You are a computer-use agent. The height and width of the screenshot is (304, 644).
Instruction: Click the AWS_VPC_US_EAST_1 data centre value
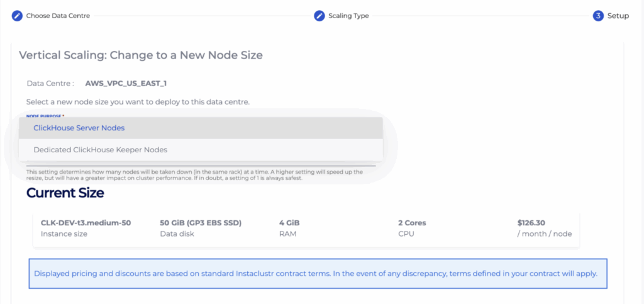click(126, 83)
